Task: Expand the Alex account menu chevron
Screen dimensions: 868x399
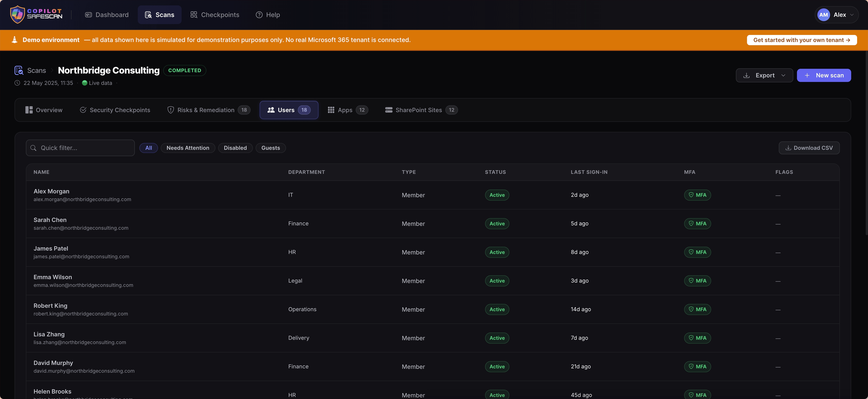Action: 852,15
